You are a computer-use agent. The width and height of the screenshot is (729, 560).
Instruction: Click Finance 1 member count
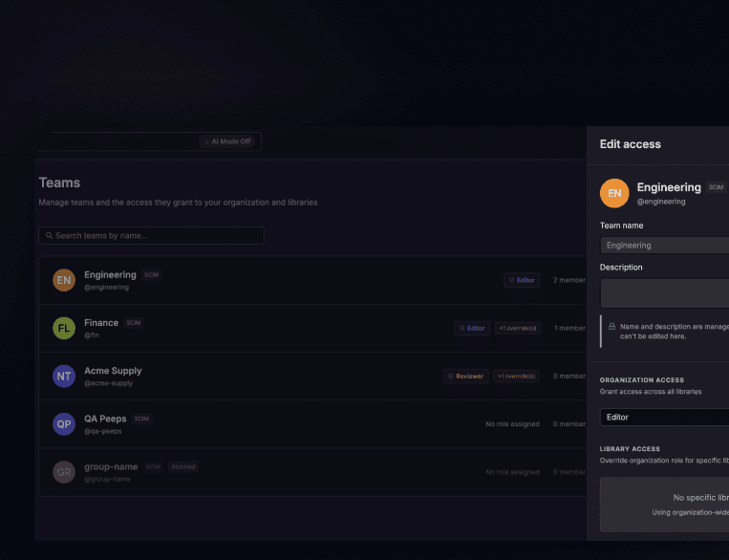coord(569,328)
